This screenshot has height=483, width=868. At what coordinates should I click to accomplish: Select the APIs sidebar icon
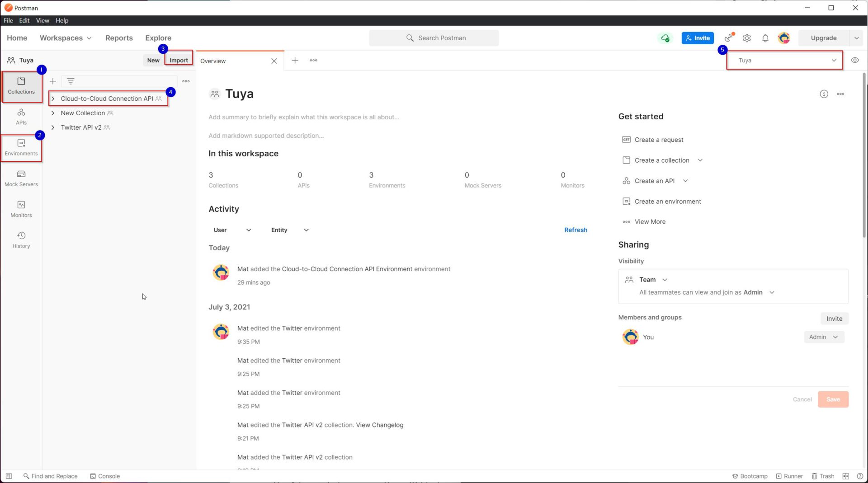click(21, 117)
